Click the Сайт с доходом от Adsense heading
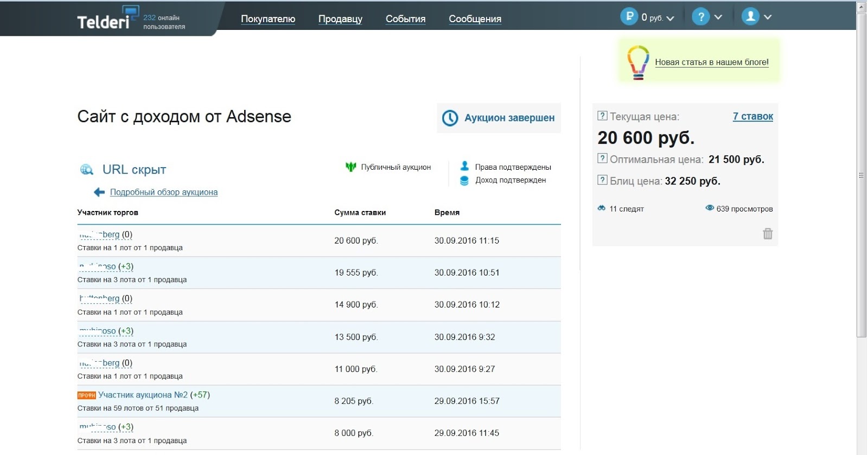The image size is (868, 455). pos(184,117)
